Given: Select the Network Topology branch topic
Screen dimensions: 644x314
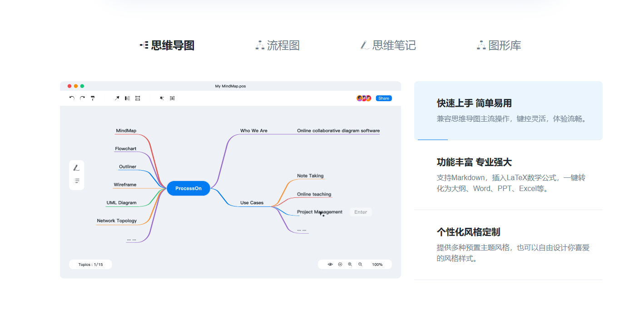Looking at the screenshot, I should [117, 221].
